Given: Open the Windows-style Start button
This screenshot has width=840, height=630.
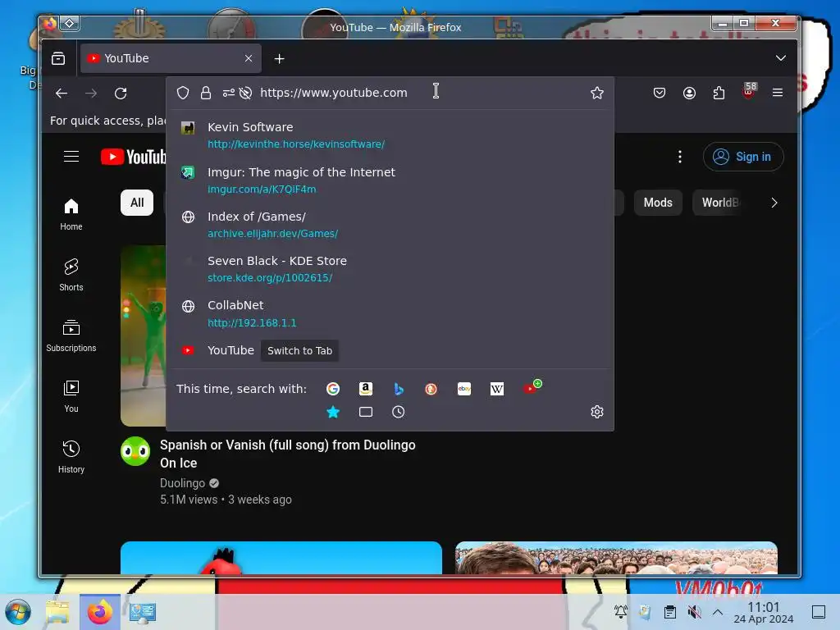Looking at the screenshot, I should [18, 612].
